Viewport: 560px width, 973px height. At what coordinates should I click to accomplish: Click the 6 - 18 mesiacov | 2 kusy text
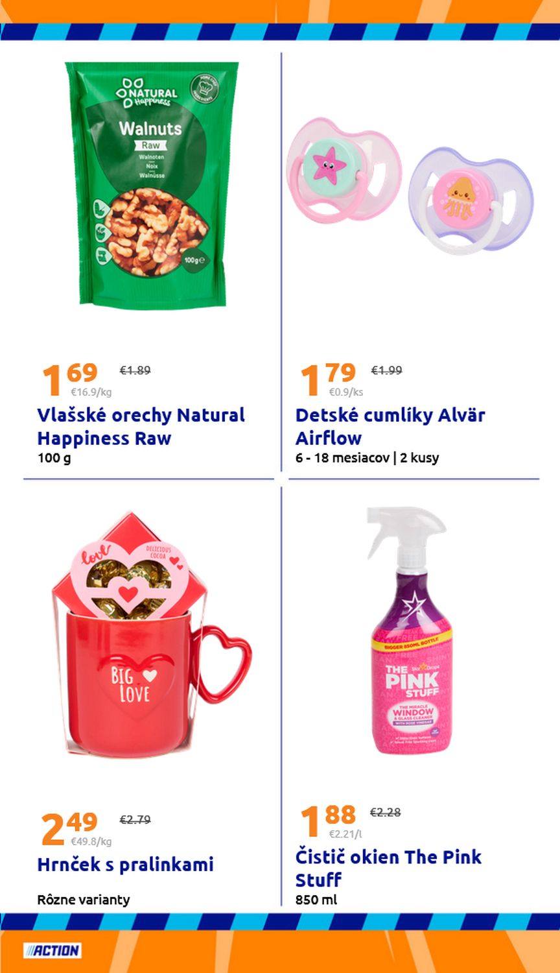(367, 457)
